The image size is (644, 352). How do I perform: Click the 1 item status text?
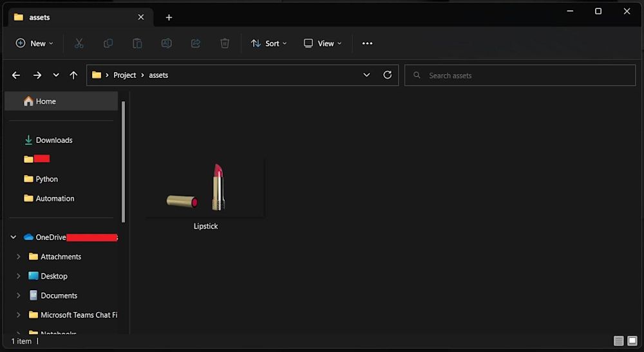click(21, 341)
